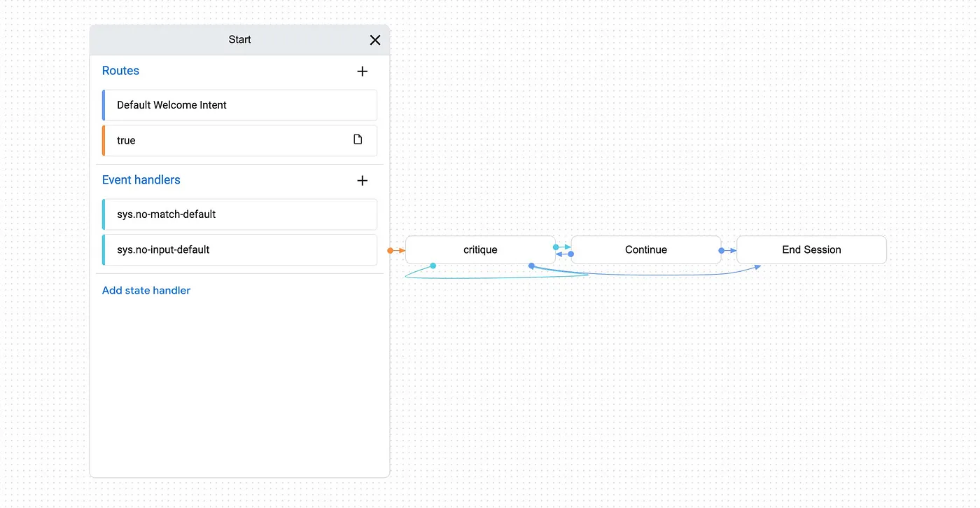Select the sys.no-match-default event handler
This screenshot has width=980, height=508.
click(239, 214)
